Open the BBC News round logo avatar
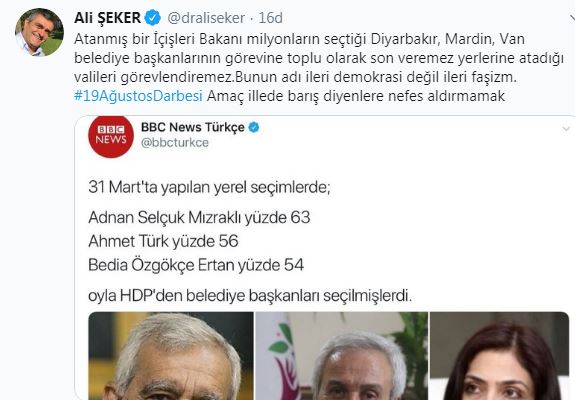Screen dimensions: 575x400 tap(111, 135)
